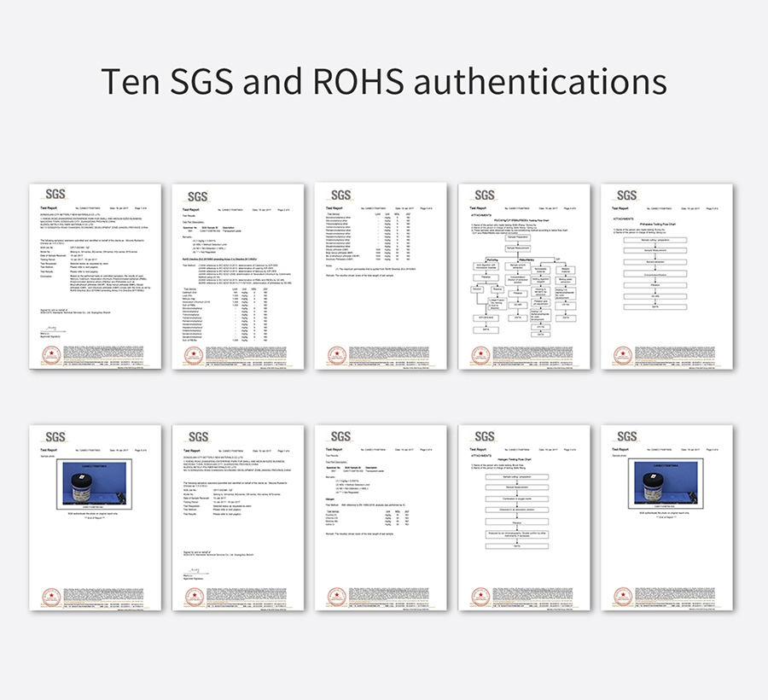Open the upper-row cover page with signature

pos(95,277)
